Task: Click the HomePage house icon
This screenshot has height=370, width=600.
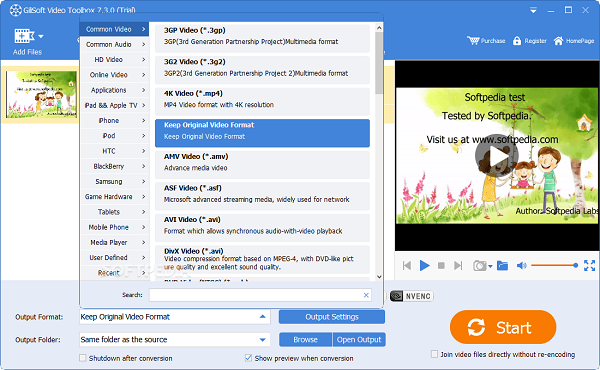Action: point(558,41)
